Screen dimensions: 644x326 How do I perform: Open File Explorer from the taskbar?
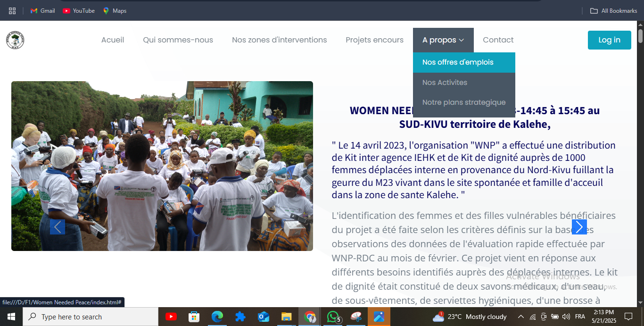click(286, 317)
